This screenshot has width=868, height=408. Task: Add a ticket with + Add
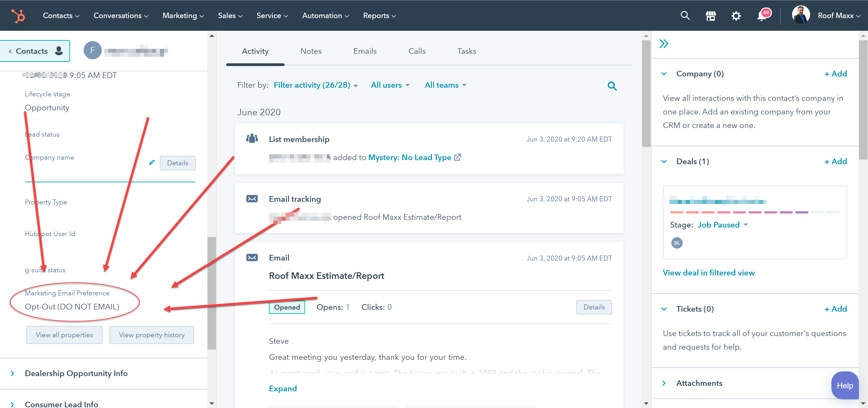(x=835, y=308)
